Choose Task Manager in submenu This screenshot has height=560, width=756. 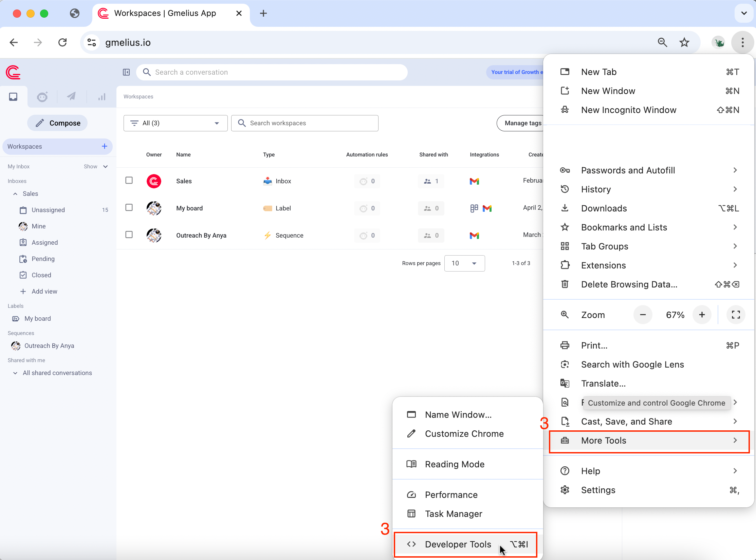(467, 514)
